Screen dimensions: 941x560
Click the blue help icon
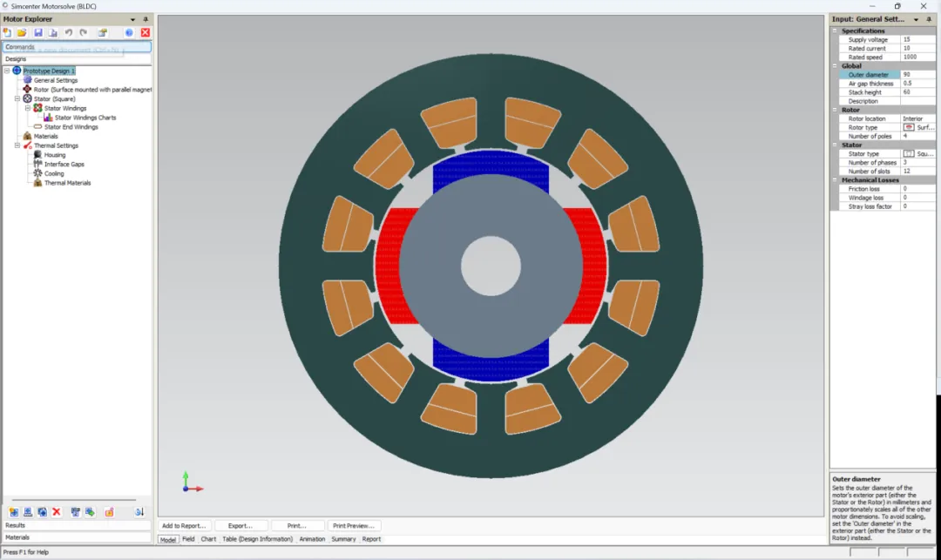coord(129,32)
